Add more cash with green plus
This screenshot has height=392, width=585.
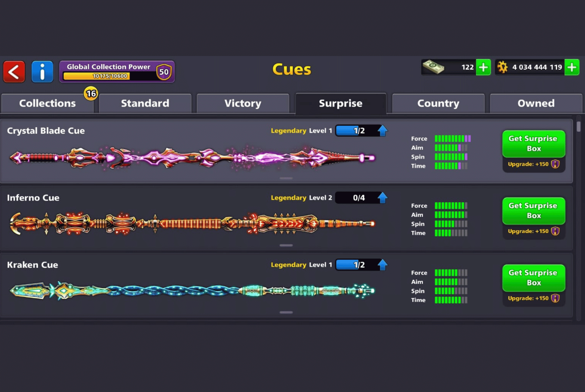[483, 67]
